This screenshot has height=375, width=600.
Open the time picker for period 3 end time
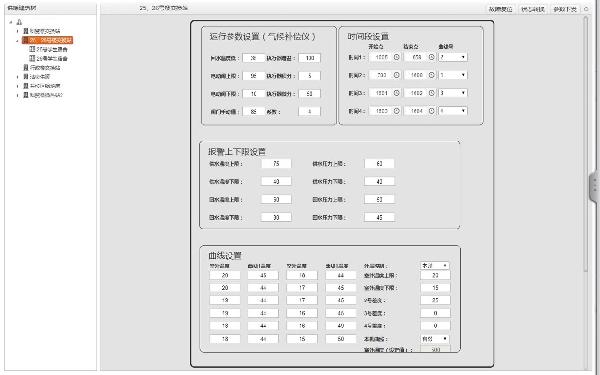[x=431, y=93]
